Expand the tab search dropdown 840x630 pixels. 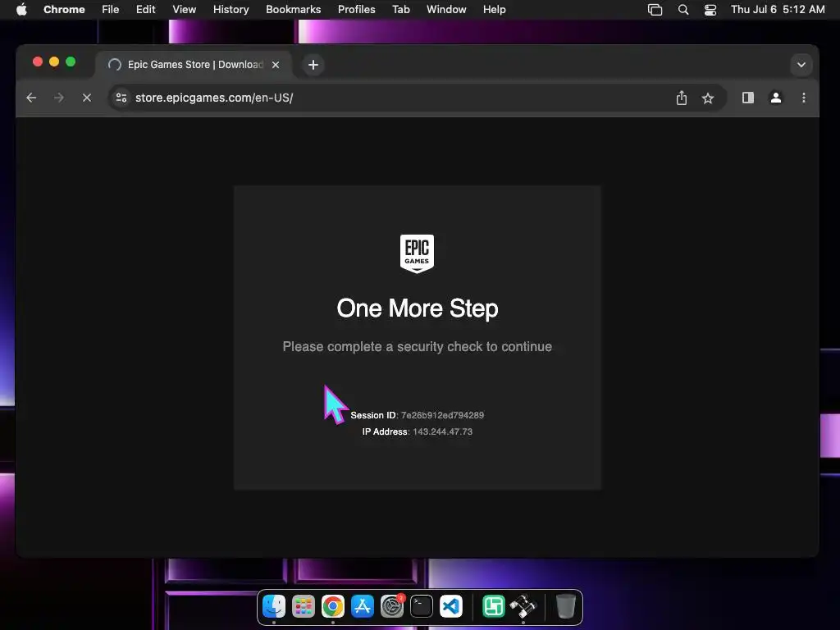pyautogui.click(x=801, y=65)
